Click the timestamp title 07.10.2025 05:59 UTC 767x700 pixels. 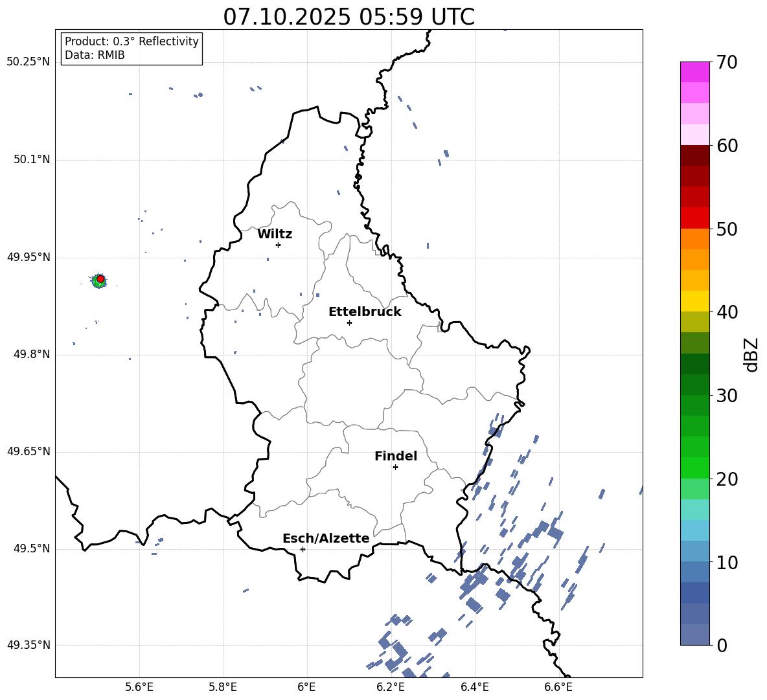tap(349, 17)
